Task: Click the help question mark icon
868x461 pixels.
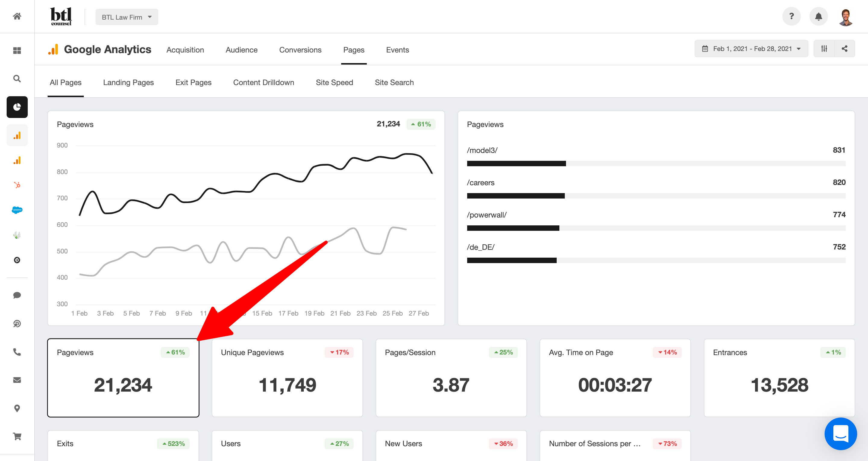Action: pyautogui.click(x=791, y=16)
